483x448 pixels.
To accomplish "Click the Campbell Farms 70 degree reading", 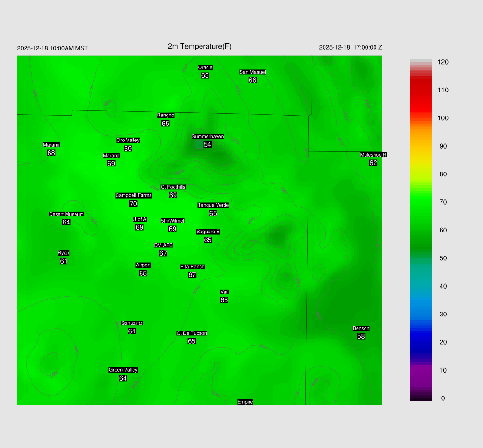I will [133, 204].
